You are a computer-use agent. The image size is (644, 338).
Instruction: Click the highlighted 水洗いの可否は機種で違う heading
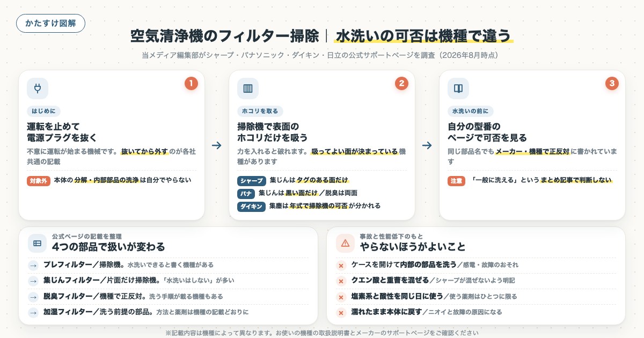(x=423, y=36)
